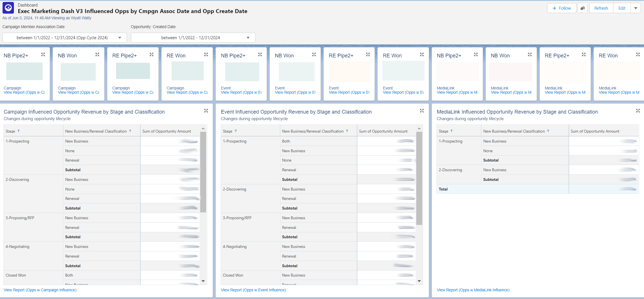
Task: Click Campaign Influenced Opportunity Revenue title
Action: point(84,112)
